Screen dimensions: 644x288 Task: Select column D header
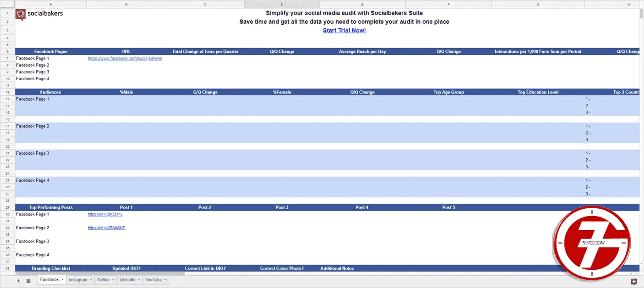[282, 4]
